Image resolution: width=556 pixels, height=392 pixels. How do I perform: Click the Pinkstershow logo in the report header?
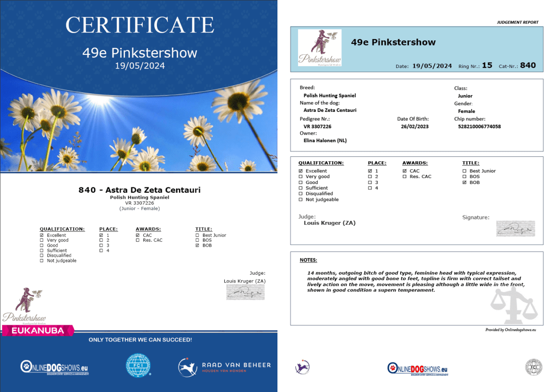click(319, 48)
